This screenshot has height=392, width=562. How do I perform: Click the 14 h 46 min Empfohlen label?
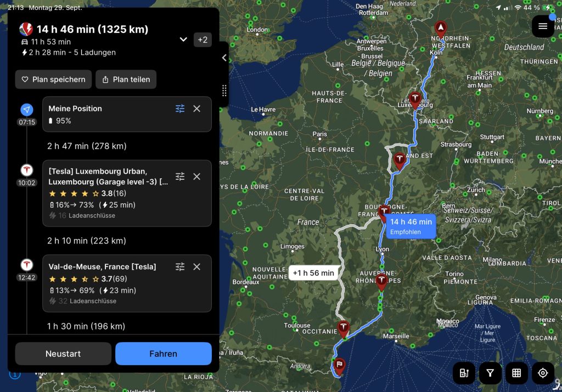tap(411, 226)
